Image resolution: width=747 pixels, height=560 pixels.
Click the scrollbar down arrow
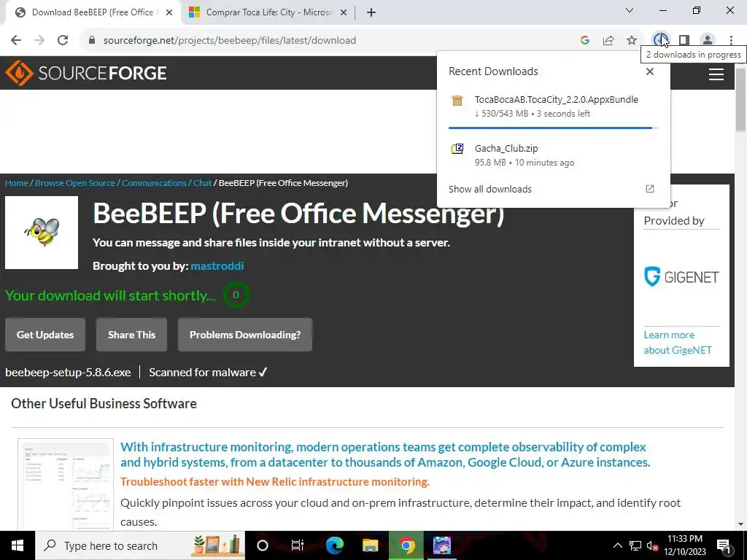click(741, 524)
